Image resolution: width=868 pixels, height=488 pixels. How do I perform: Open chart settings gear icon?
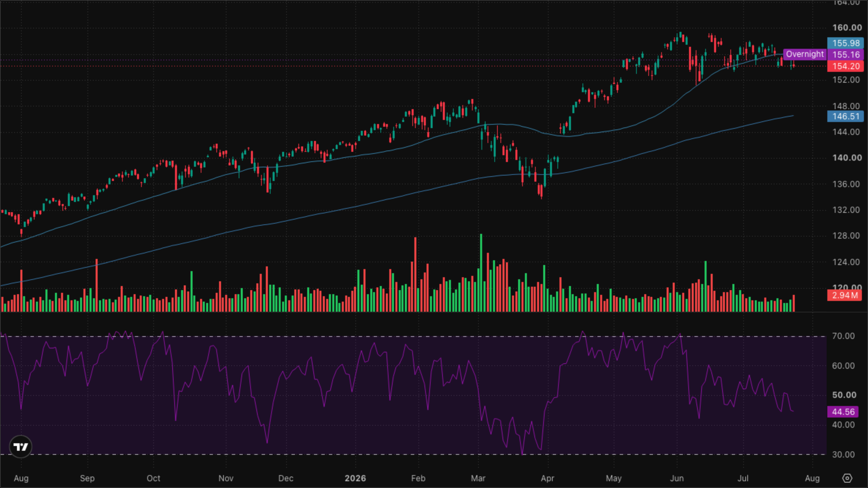[847, 478]
